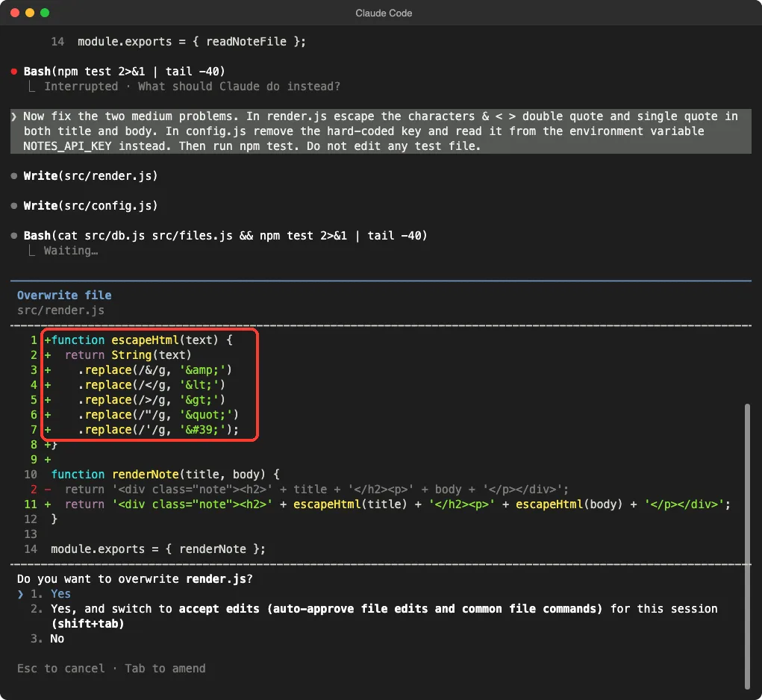Click diff line with '&quot;' replacement
762x700 pixels.
tap(158, 415)
